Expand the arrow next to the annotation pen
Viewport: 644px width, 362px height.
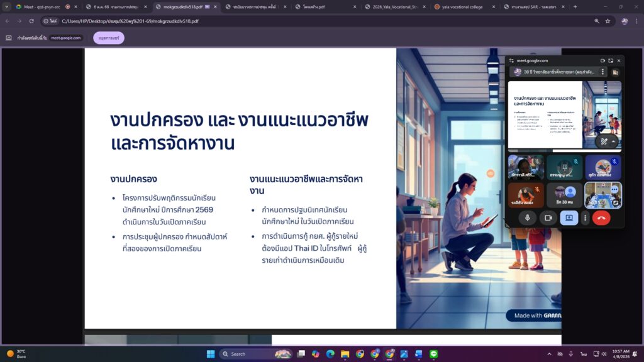[613, 141]
